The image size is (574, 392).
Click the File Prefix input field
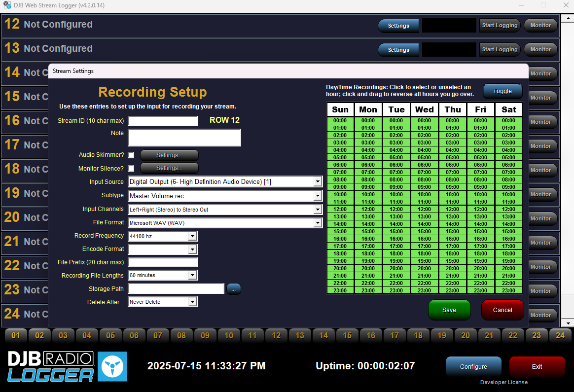[163, 262]
